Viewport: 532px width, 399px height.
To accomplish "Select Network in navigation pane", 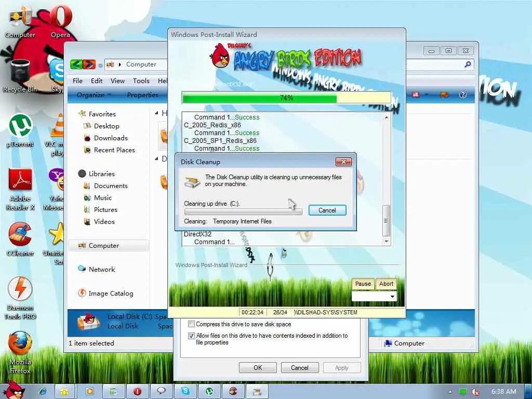I will (x=101, y=270).
